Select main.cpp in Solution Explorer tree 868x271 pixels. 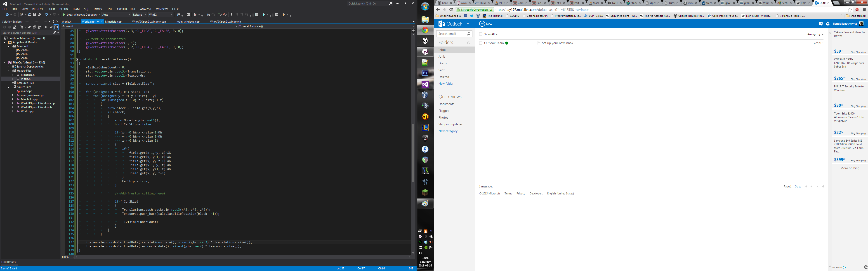pos(27,91)
